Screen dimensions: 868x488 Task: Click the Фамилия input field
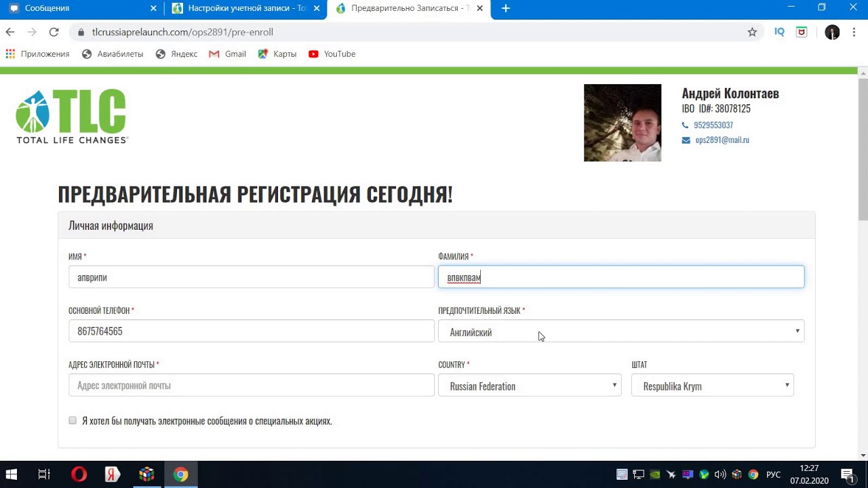click(x=621, y=277)
